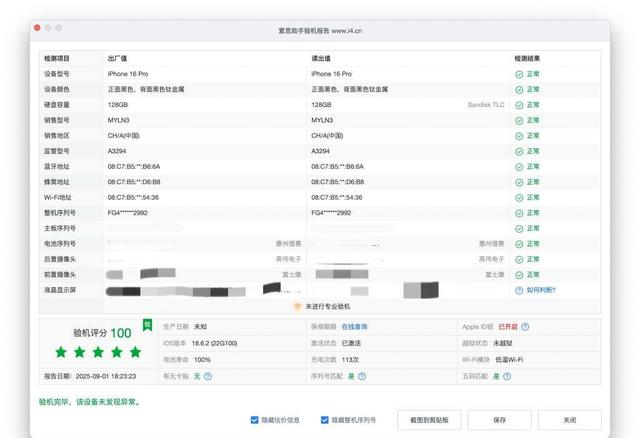Click the 已开启 Apple ID lock status
The image size is (640, 438).
click(x=508, y=327)
